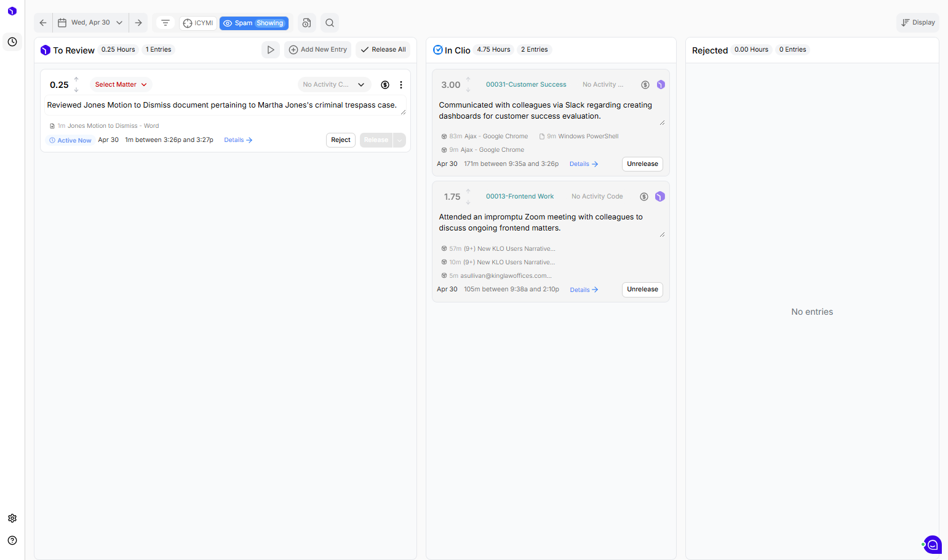Edit the Jones Motion narrative text field
Image resolution: width=948 pixels, height=560 pixels.
226,105
